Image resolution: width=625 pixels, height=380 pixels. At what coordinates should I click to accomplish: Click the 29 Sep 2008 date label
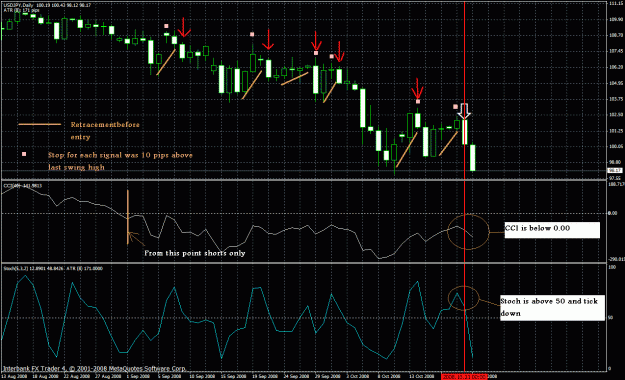point(327,376)
